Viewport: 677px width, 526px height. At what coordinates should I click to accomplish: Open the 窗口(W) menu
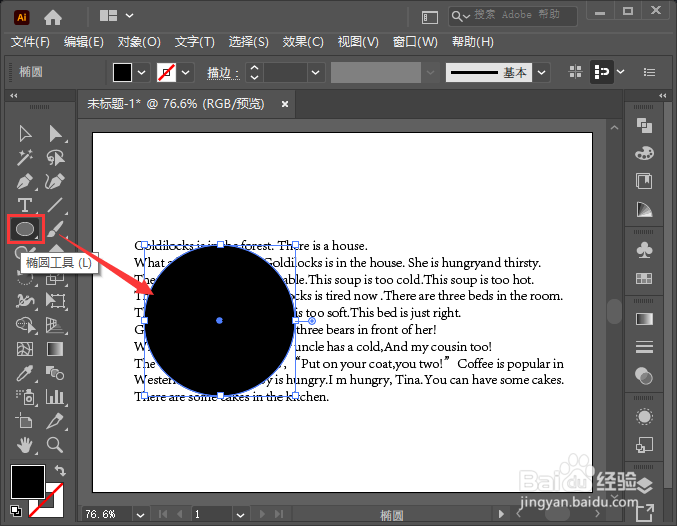click(415, 42)
